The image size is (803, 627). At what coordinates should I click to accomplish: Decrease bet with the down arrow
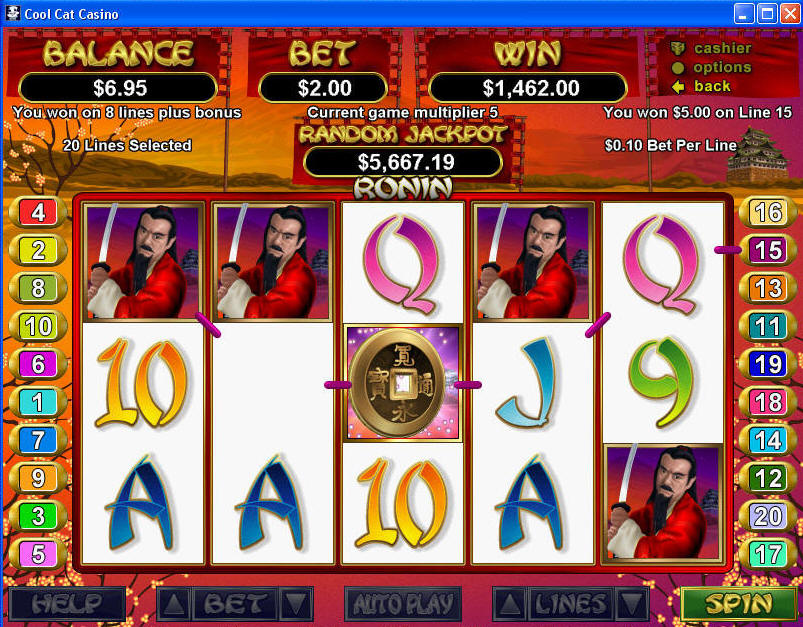pyautogui.click(x=296, y=604)
